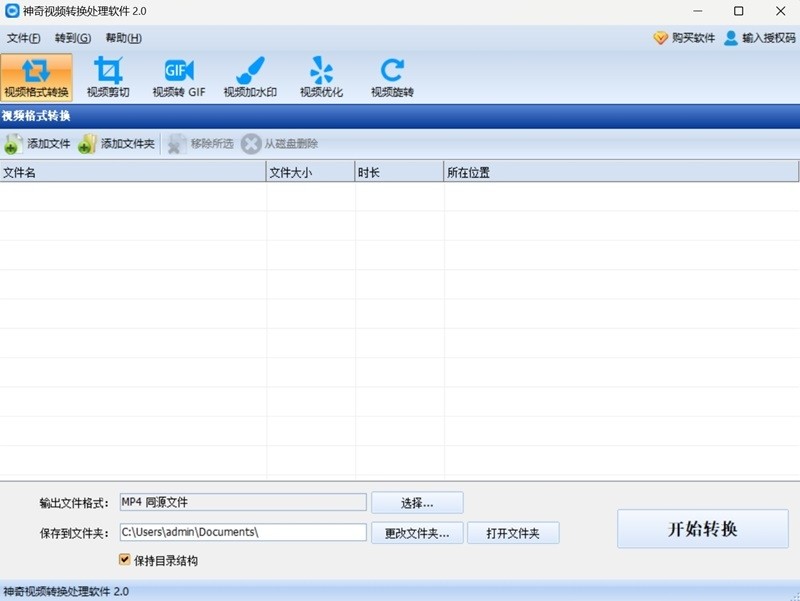
Task: Open the 转到(G) menu
Action: tap(70, 38)
